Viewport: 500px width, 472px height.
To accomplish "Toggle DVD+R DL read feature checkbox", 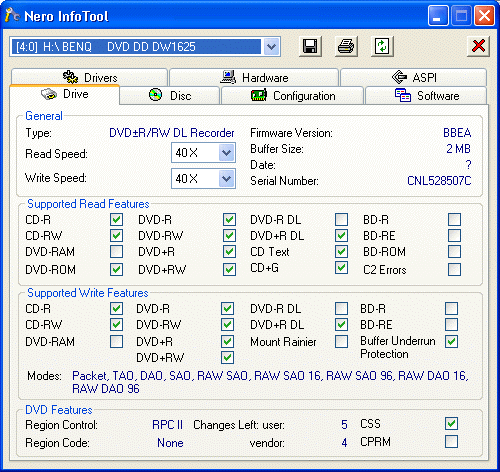I will click(341, 236).
